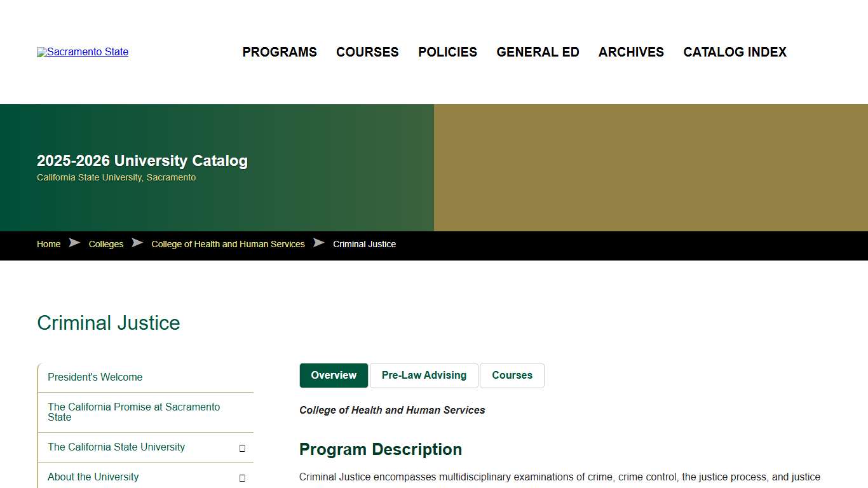Open the PROGRAMS menu
868x488 pixels.
[x=279, y=52]
